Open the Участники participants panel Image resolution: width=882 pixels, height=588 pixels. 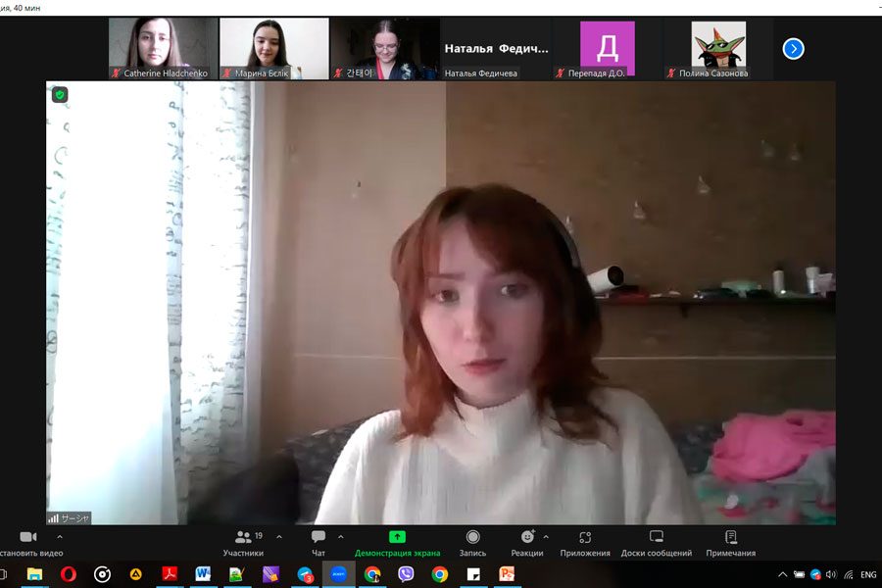(243, 544)
